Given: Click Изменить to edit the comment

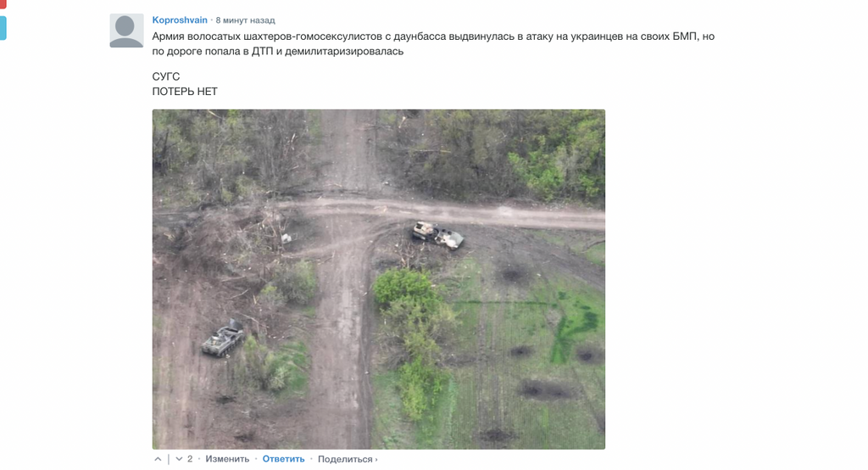Looking at the screenshot, I should 227,459.
